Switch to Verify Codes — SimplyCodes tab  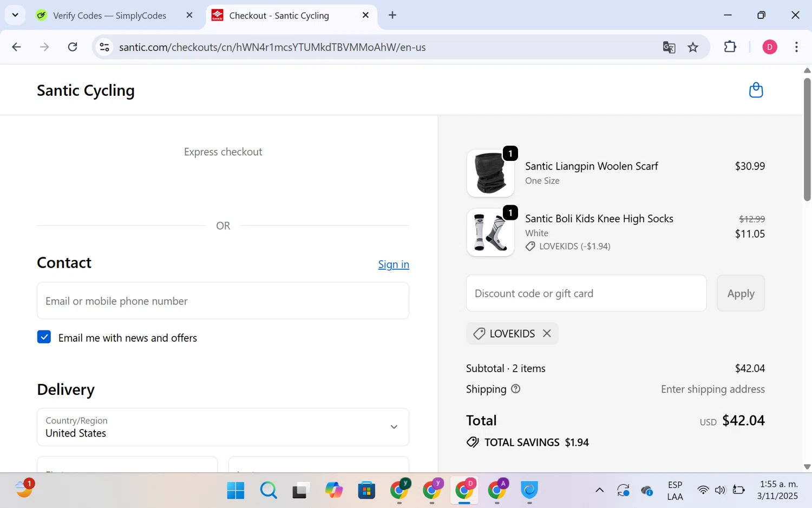(109, 15)
